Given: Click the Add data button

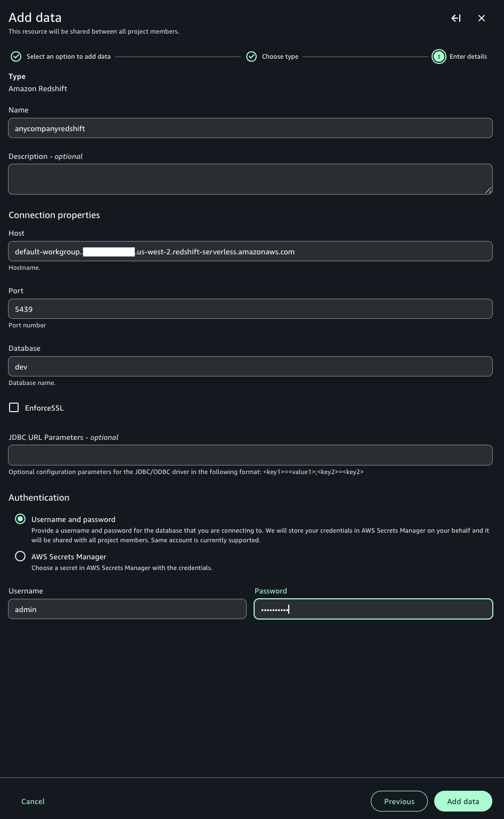Looking at the screenshot, I should pyautogui.click(x=463, y=801).
